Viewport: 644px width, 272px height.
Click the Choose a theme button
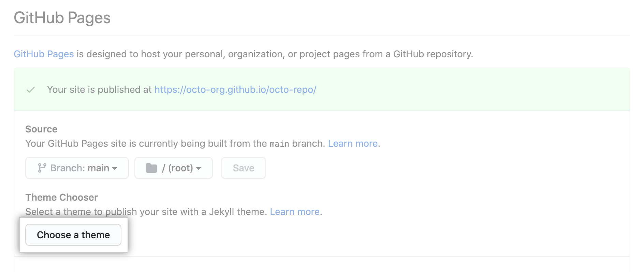[x=73, y=235]
